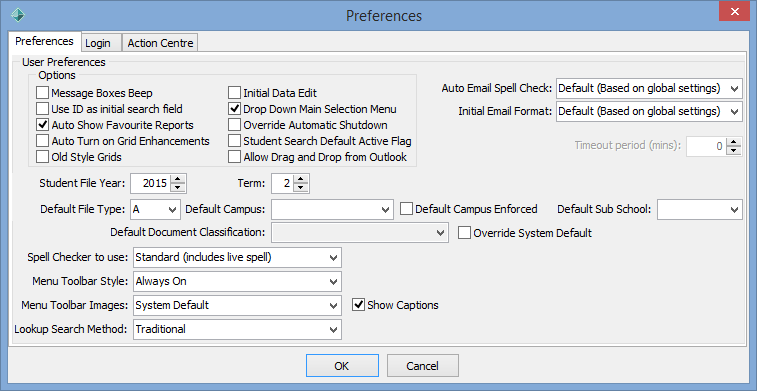Click the application icon in title bar
The image size is (757, 391).
(x=18, y=14)
